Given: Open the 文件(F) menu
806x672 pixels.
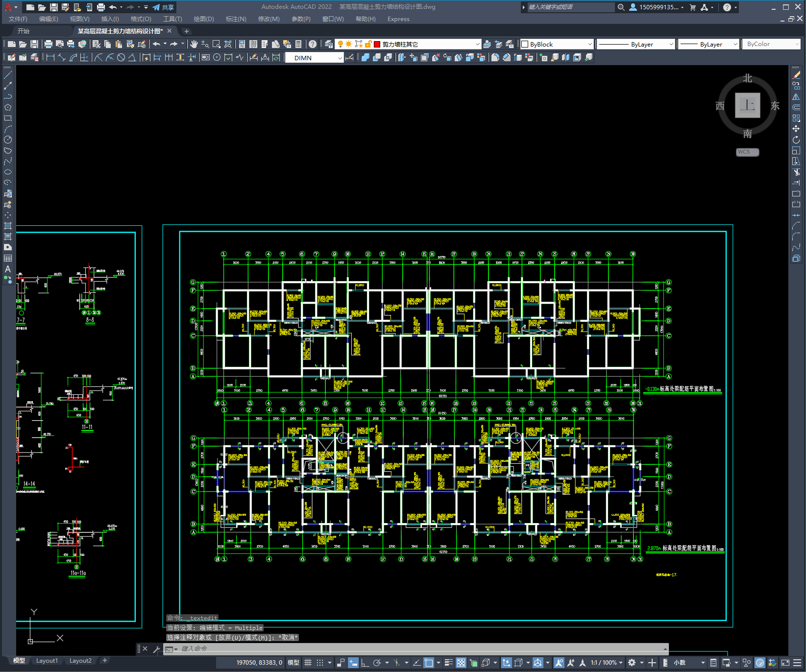Looking at the screenshot, I should [x=18, y=19].
